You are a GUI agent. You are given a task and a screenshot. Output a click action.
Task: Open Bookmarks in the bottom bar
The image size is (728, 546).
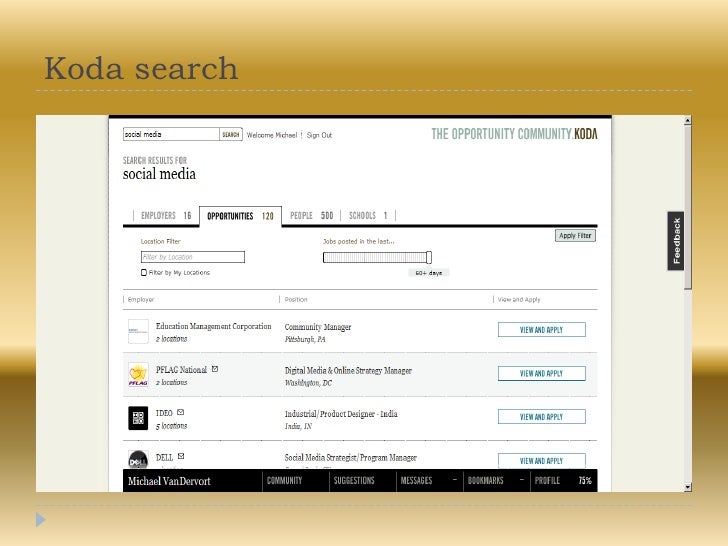[x=486, y=481]
